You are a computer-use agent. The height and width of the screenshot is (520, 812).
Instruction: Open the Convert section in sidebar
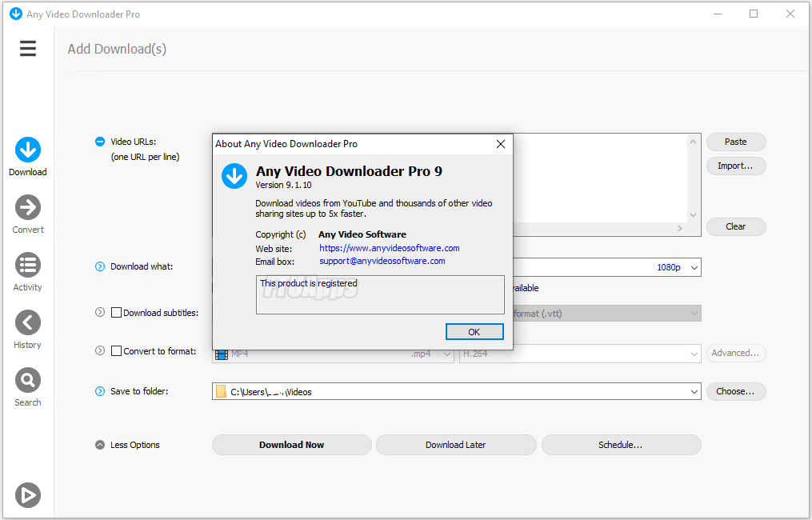click(27, 214)
